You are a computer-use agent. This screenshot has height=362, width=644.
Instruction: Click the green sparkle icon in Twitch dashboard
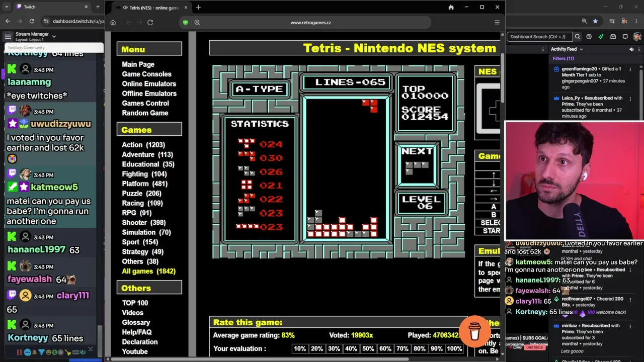(601, 36)
